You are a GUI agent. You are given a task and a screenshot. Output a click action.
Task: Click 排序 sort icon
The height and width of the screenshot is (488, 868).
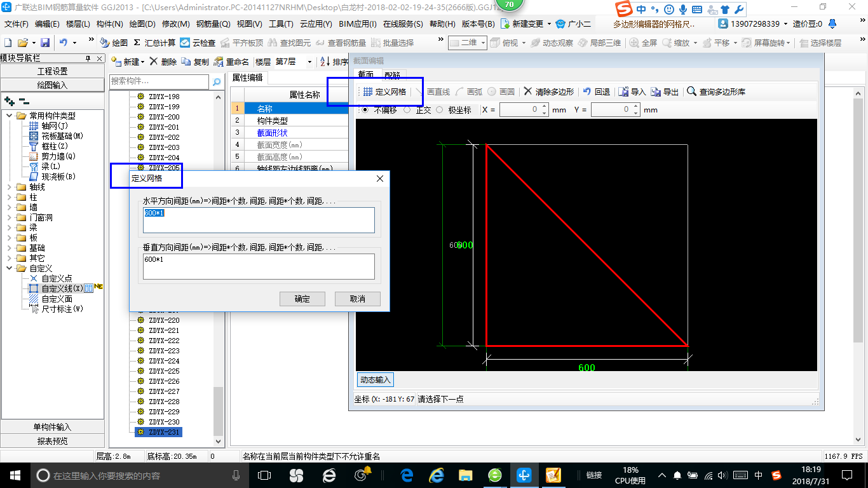pyautogui.click(x=334, y=62)
